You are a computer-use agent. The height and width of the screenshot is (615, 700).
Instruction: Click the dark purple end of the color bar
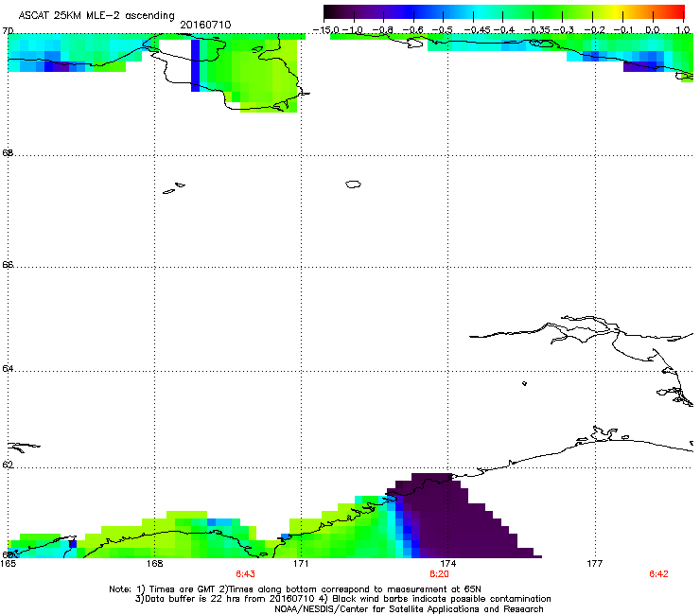333,11
